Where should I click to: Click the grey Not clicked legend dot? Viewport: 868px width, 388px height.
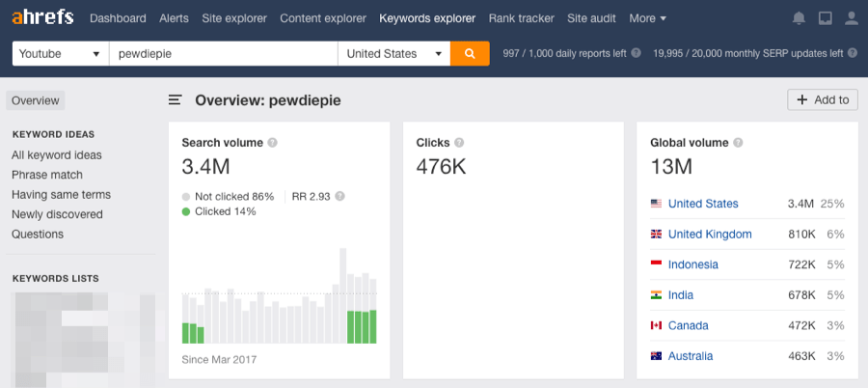(186, 196)
